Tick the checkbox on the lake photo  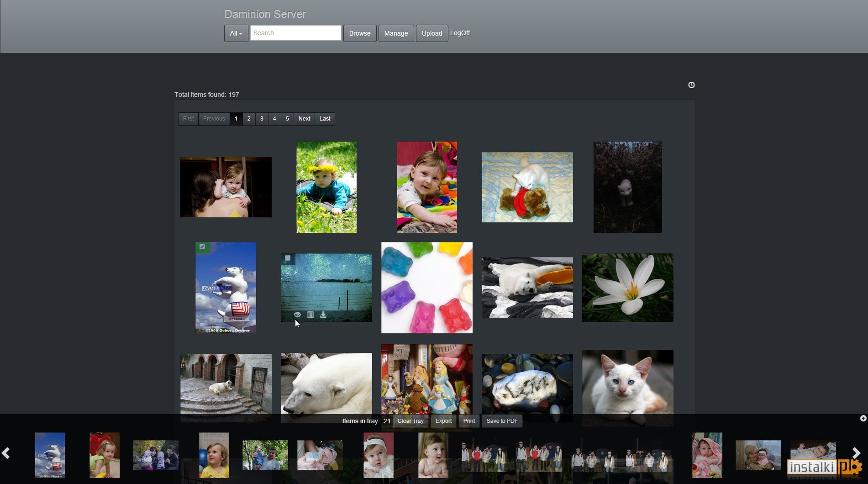click(x=288, y=258)
